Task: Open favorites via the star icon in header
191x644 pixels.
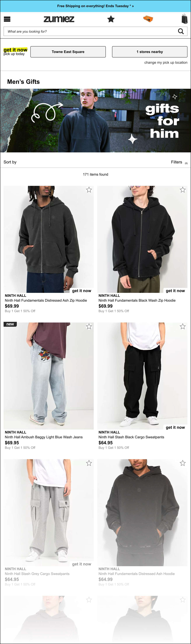Action: pyautogui.click(x=111, y=19)
